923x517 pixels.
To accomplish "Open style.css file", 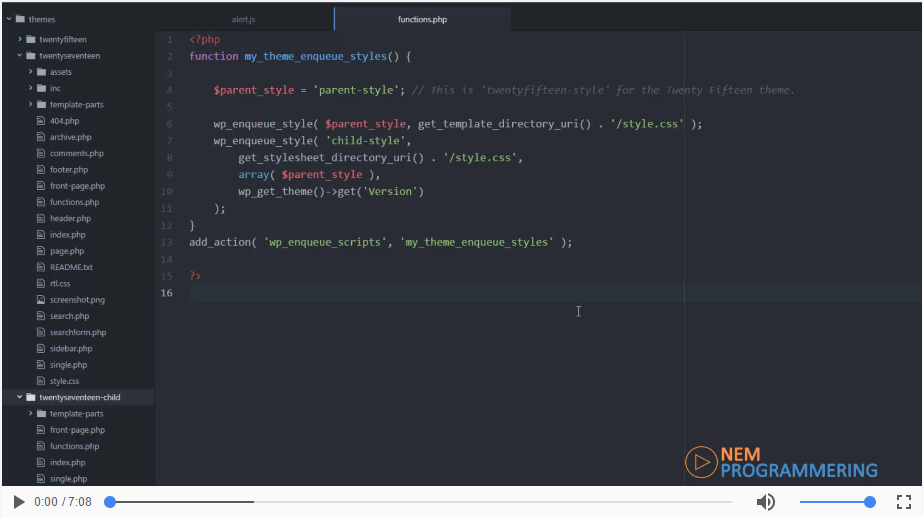I will (x=64, y=381).
